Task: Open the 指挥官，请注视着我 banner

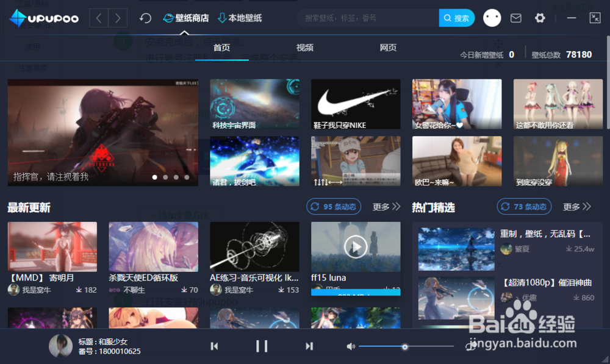Action: click(x=102, y=132)
